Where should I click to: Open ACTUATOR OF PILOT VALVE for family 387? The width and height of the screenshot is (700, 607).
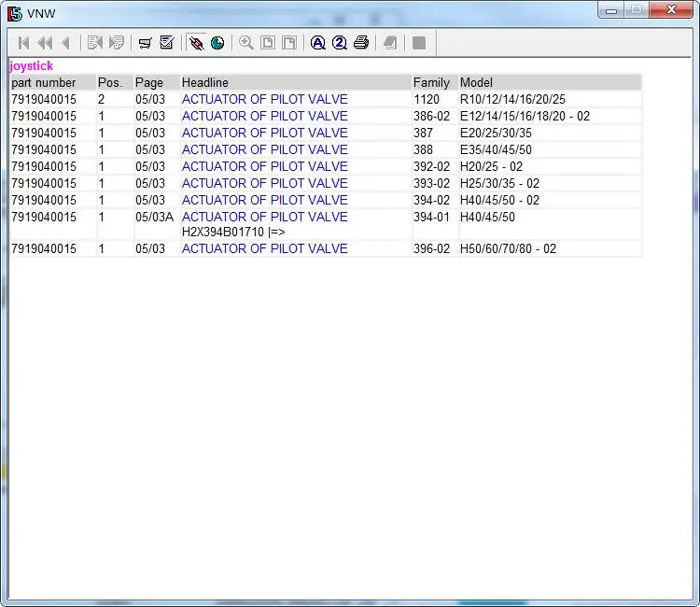264,133
